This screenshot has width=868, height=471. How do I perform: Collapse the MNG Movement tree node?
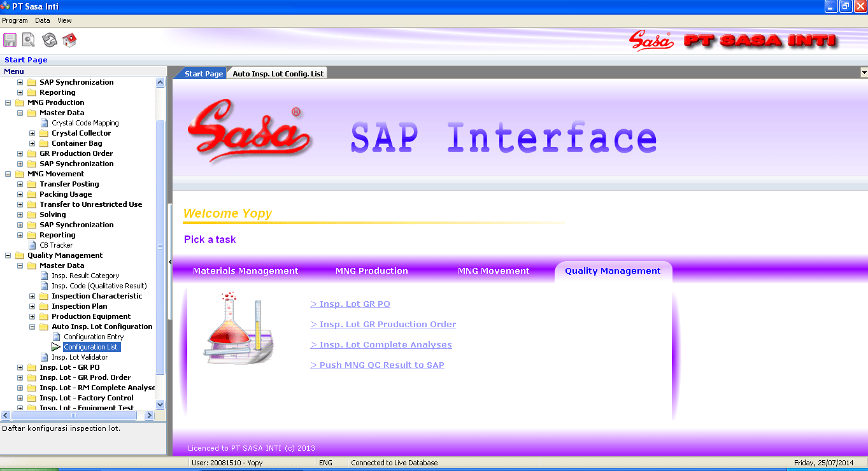[x=8, y=174]
